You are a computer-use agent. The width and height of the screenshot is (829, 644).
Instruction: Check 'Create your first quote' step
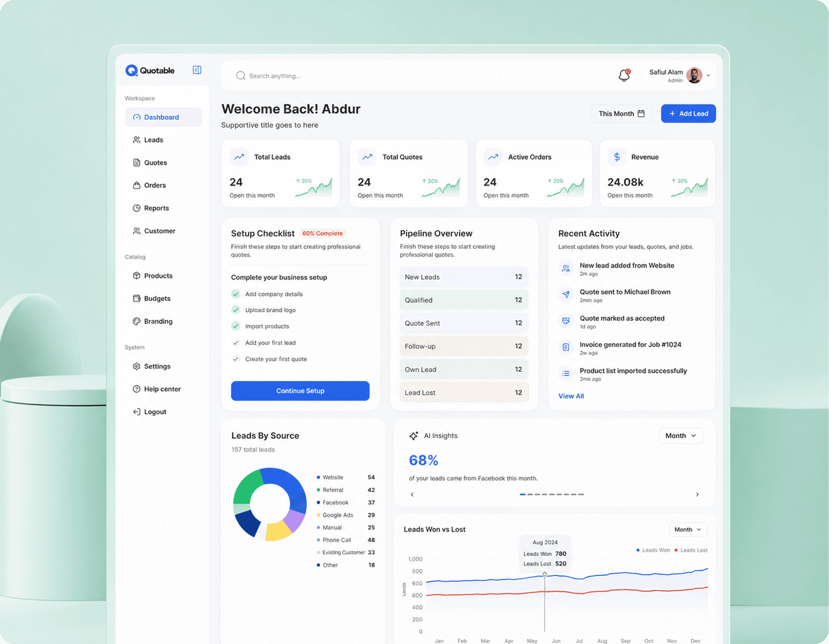[236, 359]
